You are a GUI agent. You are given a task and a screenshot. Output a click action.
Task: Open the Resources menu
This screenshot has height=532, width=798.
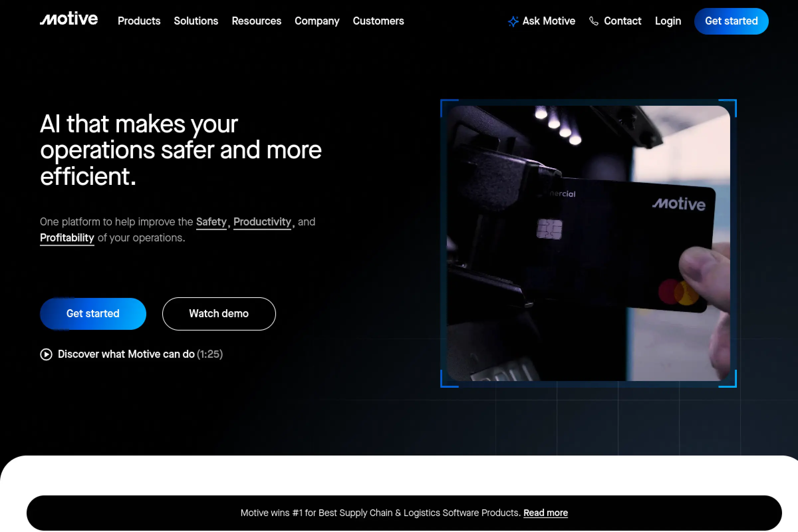[x=256, y=21]
